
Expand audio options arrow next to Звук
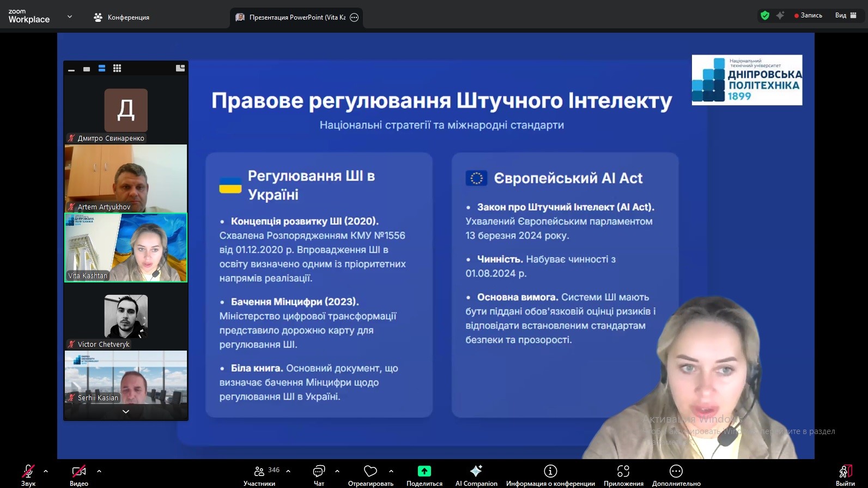click(46, 471)
